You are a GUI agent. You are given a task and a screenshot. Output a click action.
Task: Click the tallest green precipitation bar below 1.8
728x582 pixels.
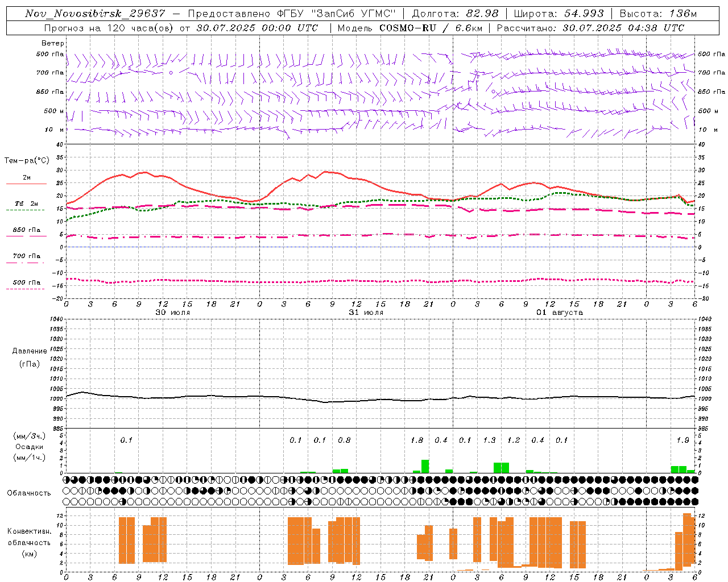(x=425, y=466)
